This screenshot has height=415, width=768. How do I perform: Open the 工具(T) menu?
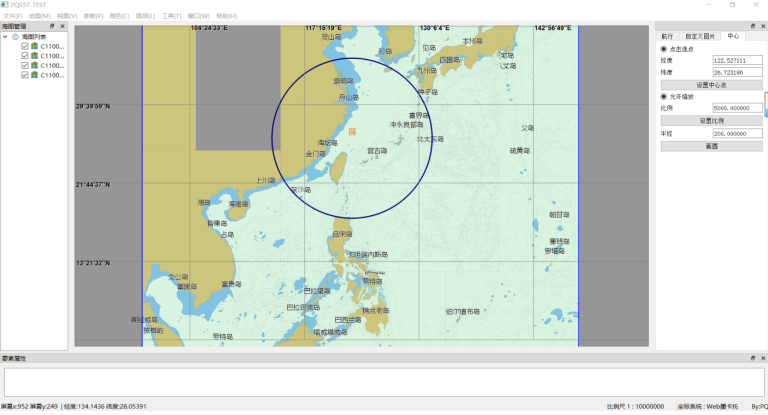click(x=171, y=16)
